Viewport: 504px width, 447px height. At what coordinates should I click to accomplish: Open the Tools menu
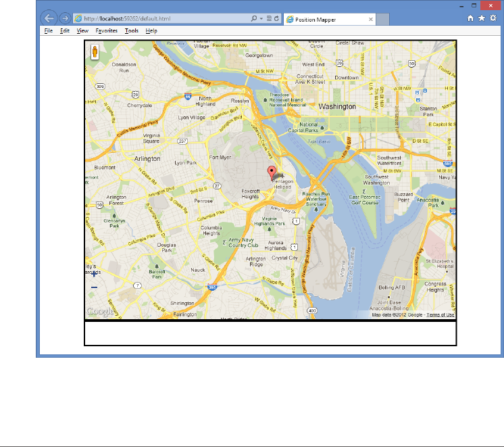(x=132, y=30)
